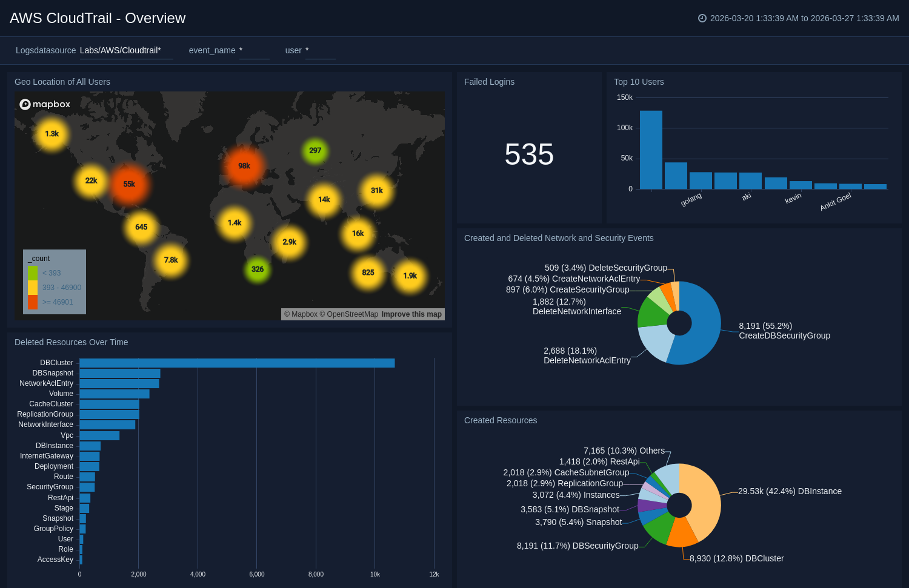Viewport: 909px width, 588px height.
Task: Click the green 326 map cluster
Action: 258,269
